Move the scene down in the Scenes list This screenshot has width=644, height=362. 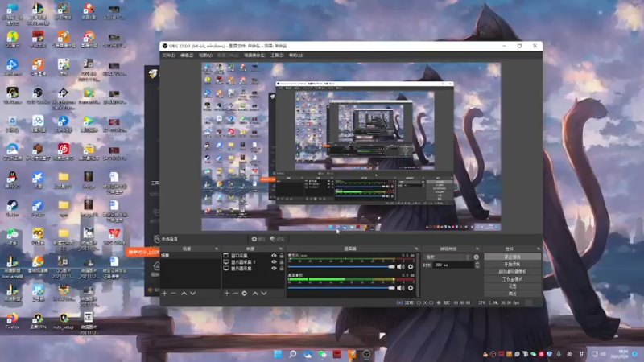(192, 294)
